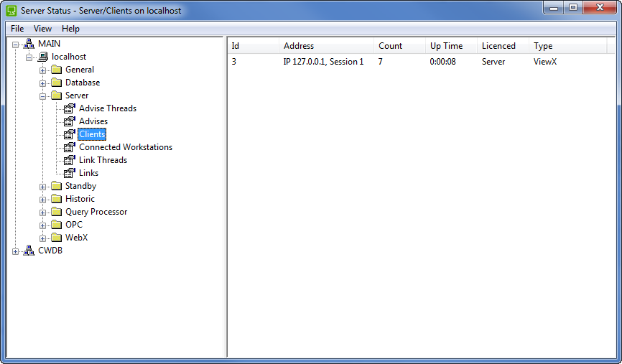Screen dimensions: 622x364
Task: Expand the General folder node
Action: click(x=43, y=70)
